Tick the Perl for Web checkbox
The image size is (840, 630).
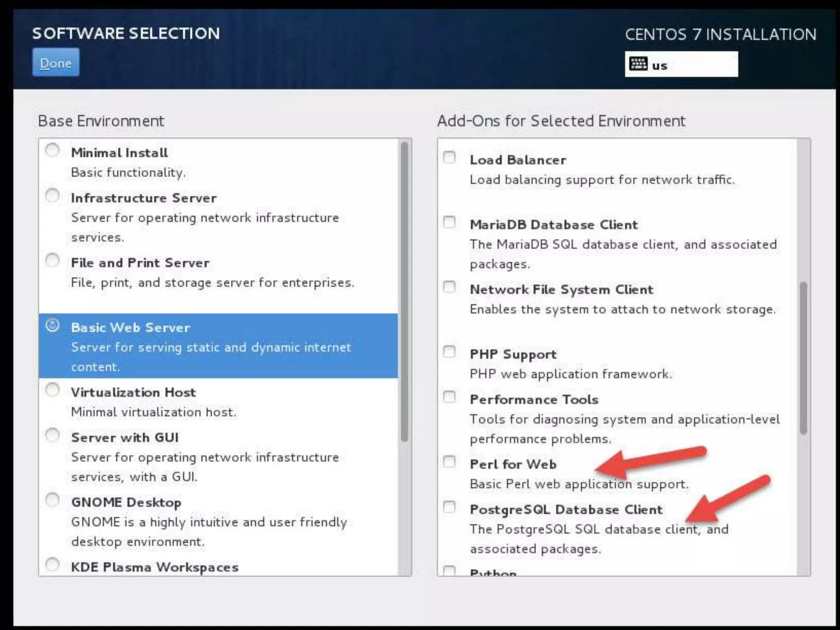(450, 462)
